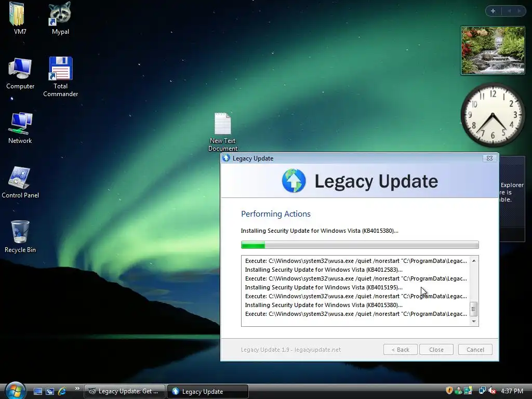This screenshot has width=532, height=399.
Task: Click Switch between windows quick launch icon
Action: [50, 391]
